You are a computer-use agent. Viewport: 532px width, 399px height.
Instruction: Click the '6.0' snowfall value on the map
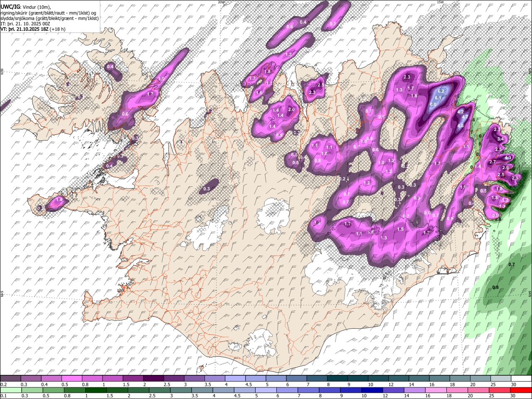433,104
